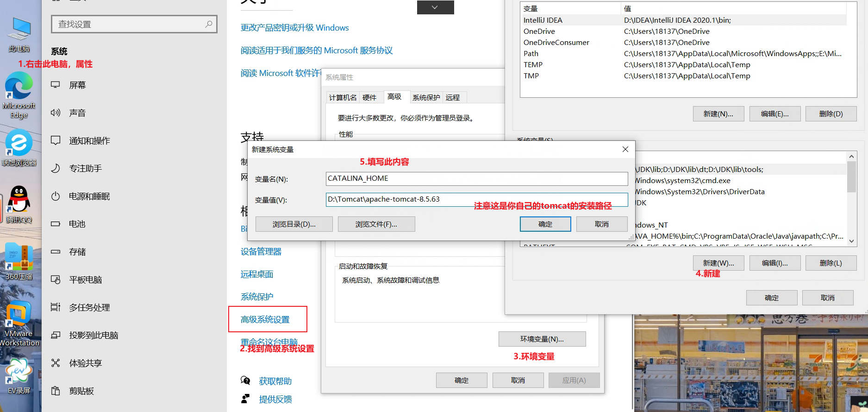Click 新建(N)... for user variables
Image resolution: width=868 pixels, height=412 pixels.
point(718,114)
